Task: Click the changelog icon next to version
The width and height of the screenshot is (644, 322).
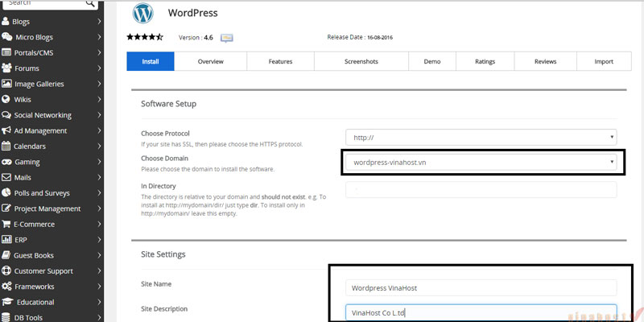Action: 227,38
